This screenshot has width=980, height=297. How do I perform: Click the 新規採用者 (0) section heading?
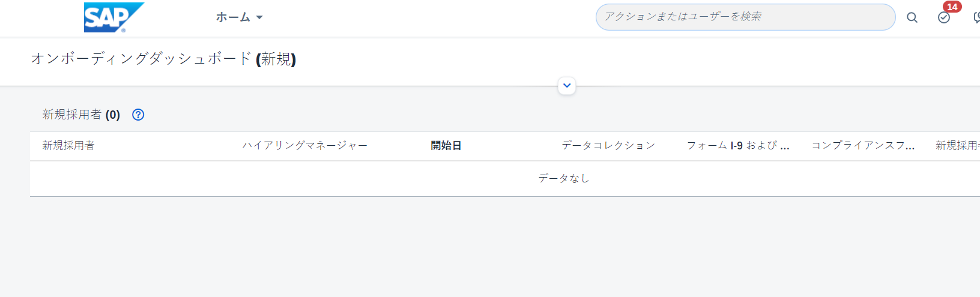click(81, 115)
